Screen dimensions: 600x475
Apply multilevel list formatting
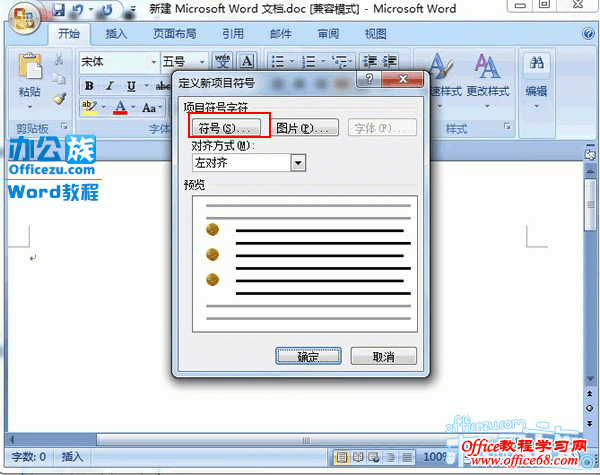point(339,61)
